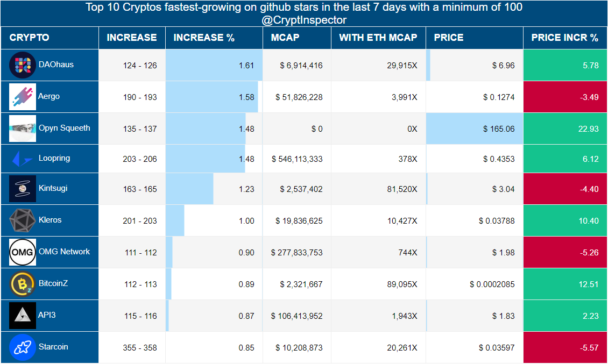
Task: Click the -5.57 price change cell
Action: (x=565, y=348)
